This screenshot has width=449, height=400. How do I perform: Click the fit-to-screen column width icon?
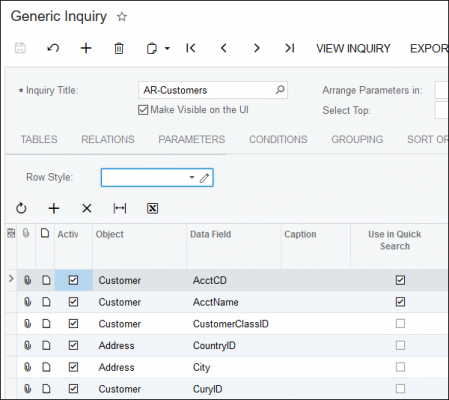(x=120, y=208)
